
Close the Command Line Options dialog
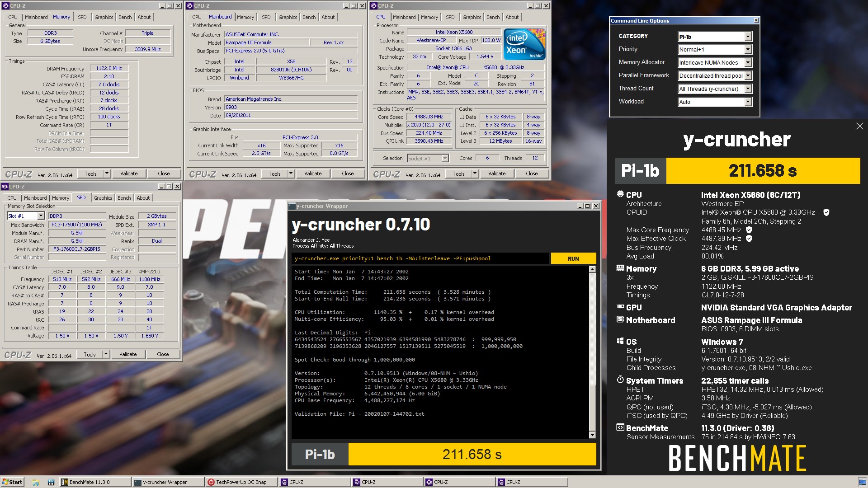(756, 21)
